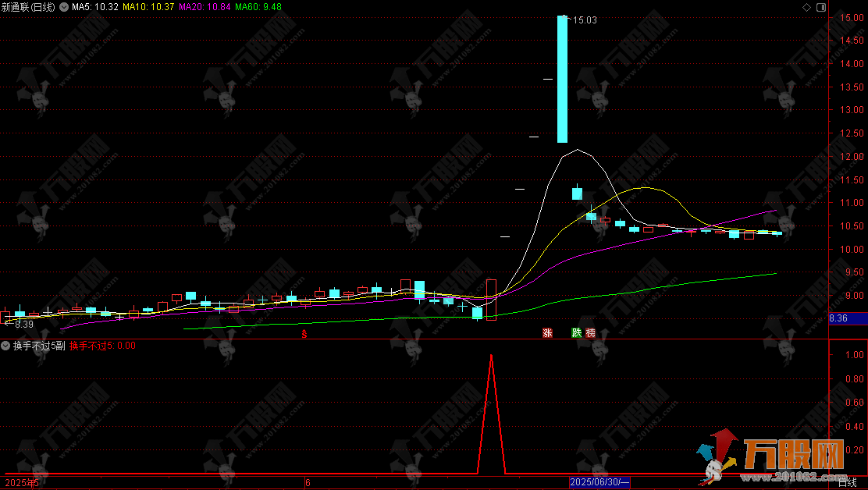The height and width of the screenshot is (490, 868).
Task: Toggle the panel layout icon at top-right
Action: point(821,7)
